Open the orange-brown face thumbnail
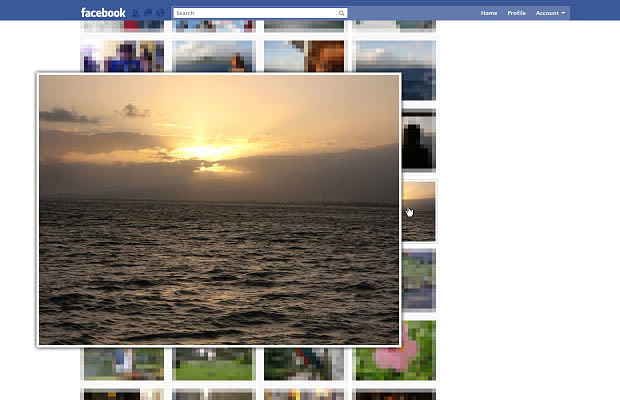Screen dimensions: 620x400 pyautogui.click(x=304, y=56)
